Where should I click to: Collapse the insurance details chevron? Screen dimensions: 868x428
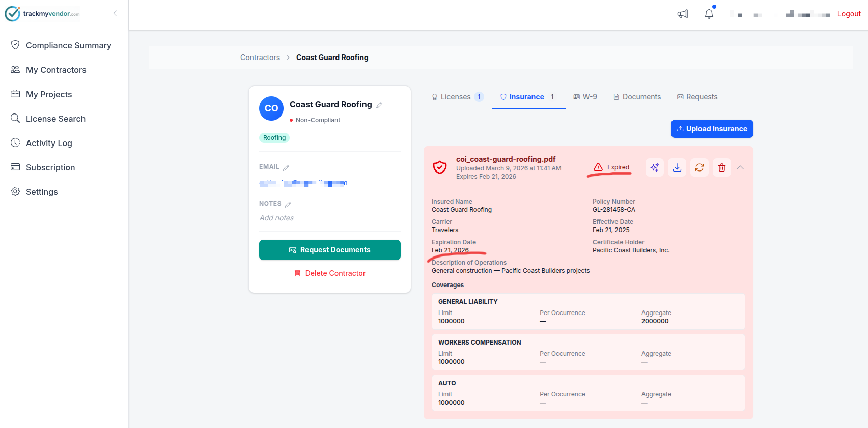740,167
